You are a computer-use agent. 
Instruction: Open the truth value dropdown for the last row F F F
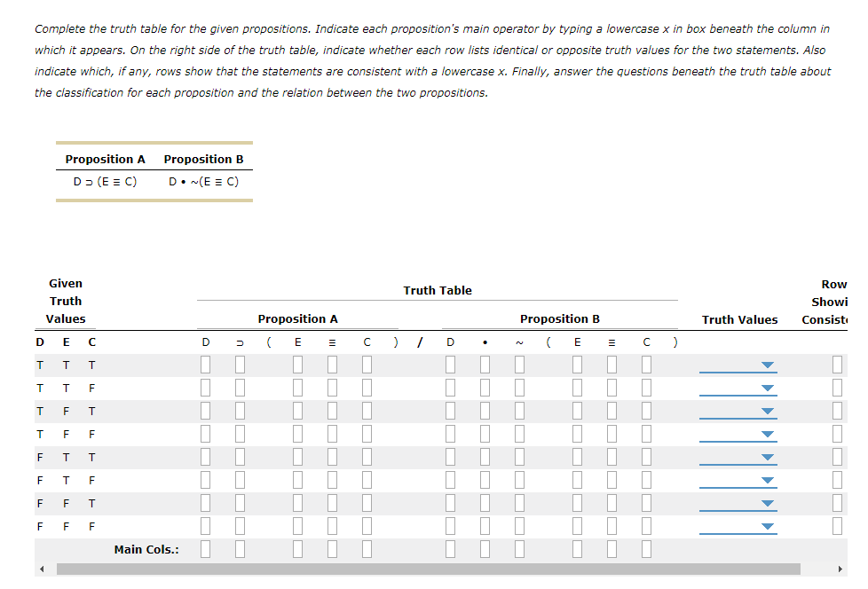tap(765, 526)
